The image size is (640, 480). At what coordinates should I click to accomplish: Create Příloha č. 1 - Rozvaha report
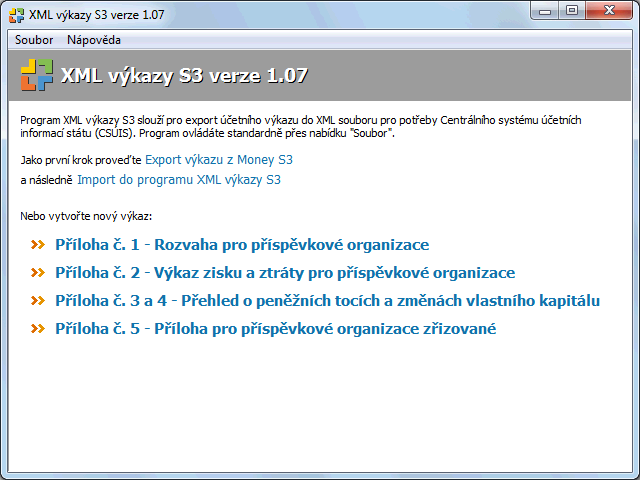[242, 245]
